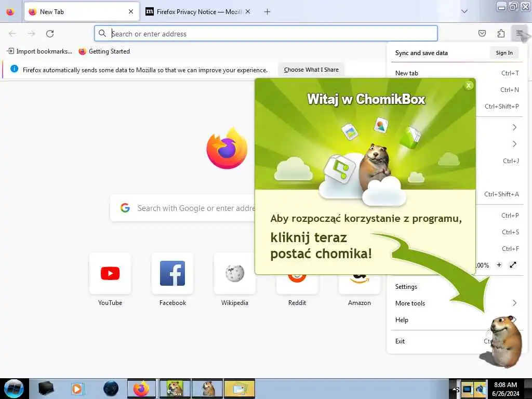
Task: Open the Firefox View pinned tab icon
Action: point(10,12)
